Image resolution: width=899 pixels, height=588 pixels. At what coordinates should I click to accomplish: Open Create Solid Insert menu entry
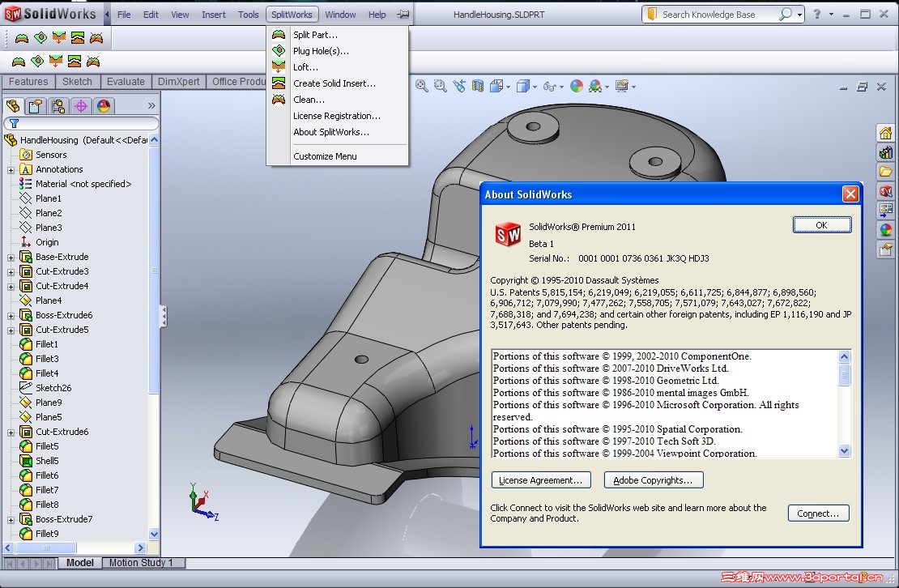pyautogui.click(x=334, y=83)
